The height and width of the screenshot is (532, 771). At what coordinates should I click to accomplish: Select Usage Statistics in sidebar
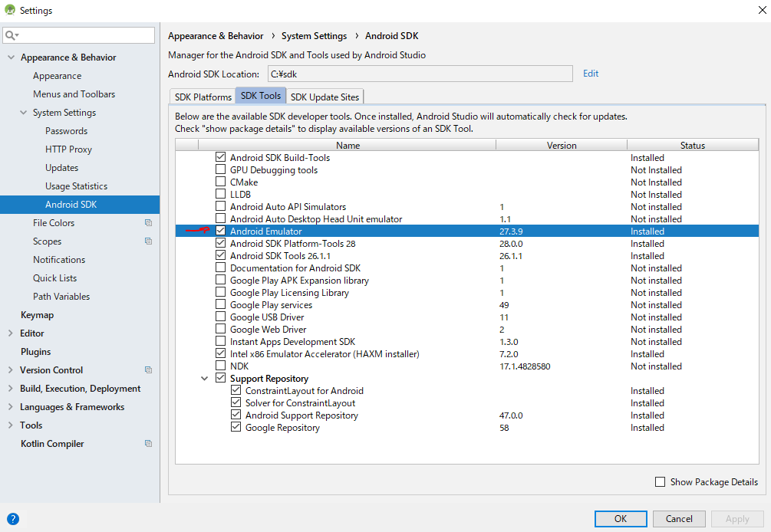(76, 186)
